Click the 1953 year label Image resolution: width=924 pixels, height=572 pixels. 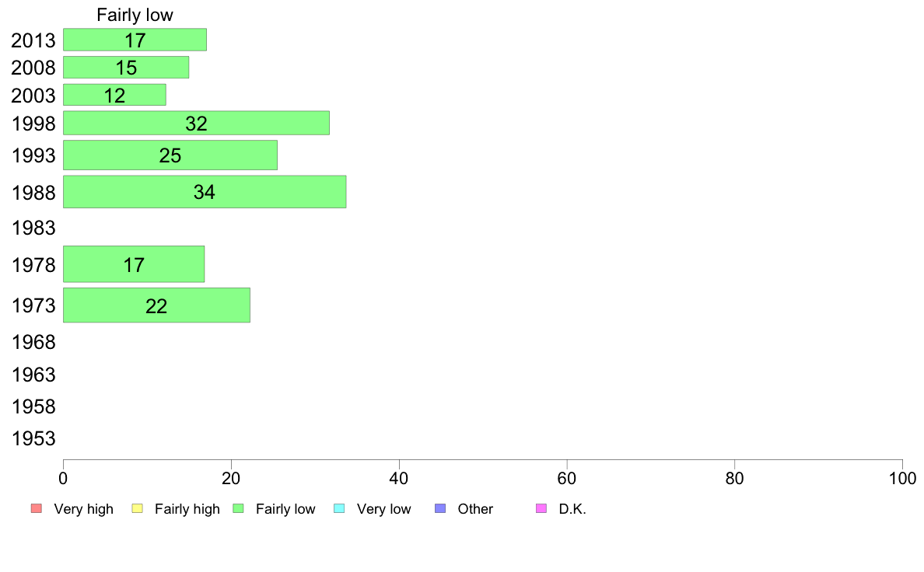point(33,438)
